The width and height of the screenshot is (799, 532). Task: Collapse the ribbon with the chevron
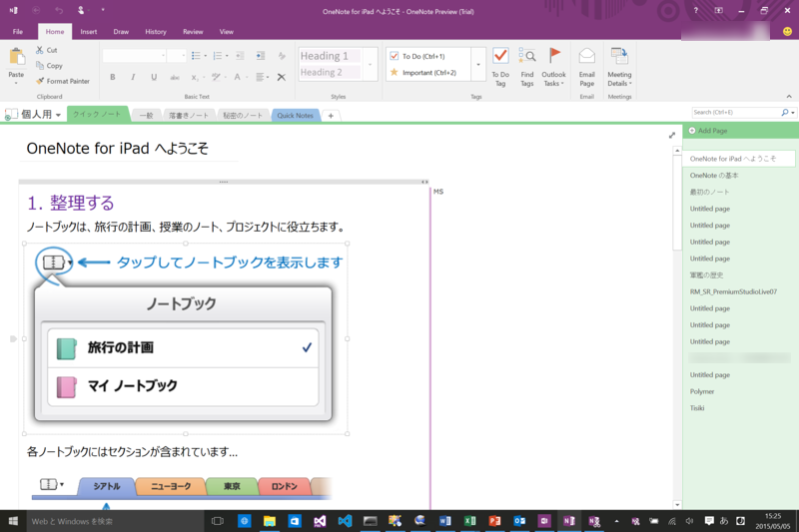tap(789, 96)
